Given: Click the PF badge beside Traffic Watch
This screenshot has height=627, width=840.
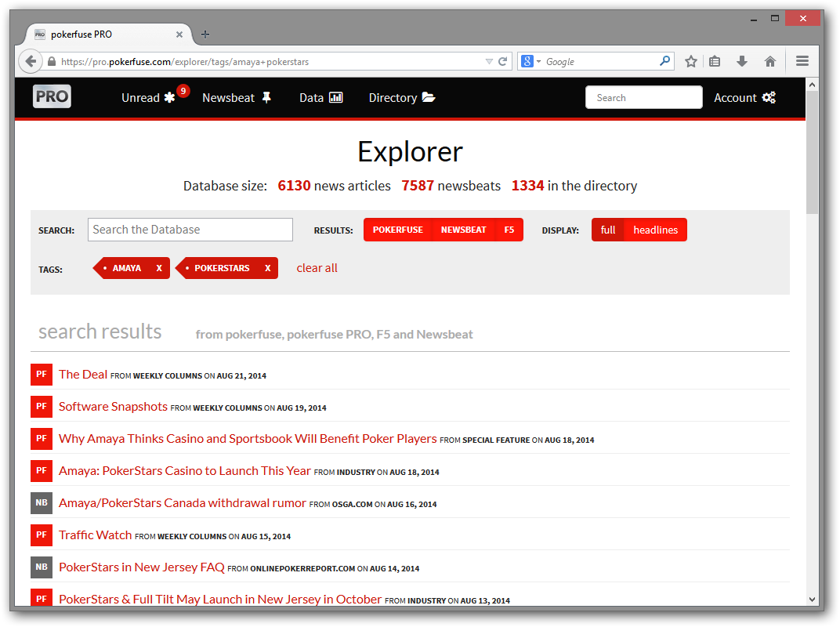Looking at the screenshot, I should pyautogui.click(x=42, y=535).
